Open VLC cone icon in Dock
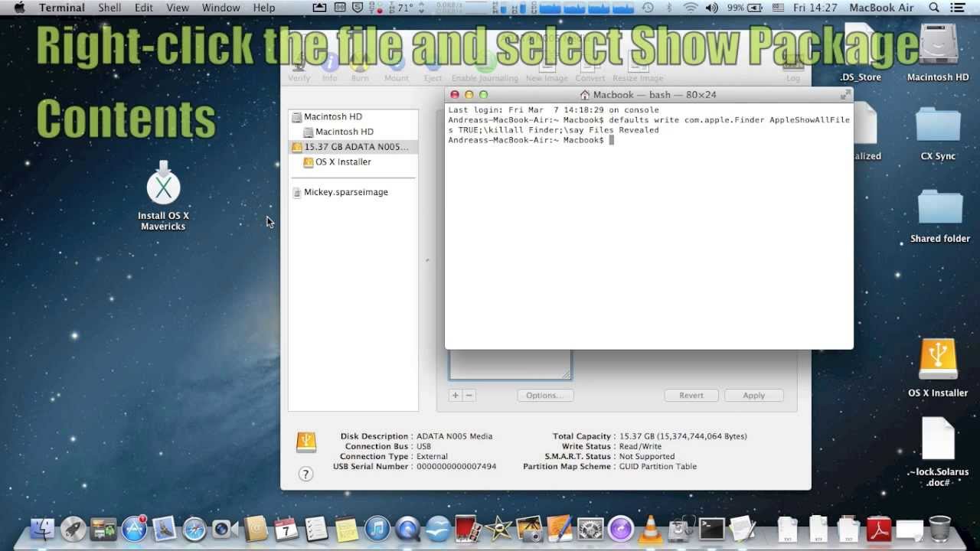This screenshot has height=551, width=980. [x=651, y=529]
